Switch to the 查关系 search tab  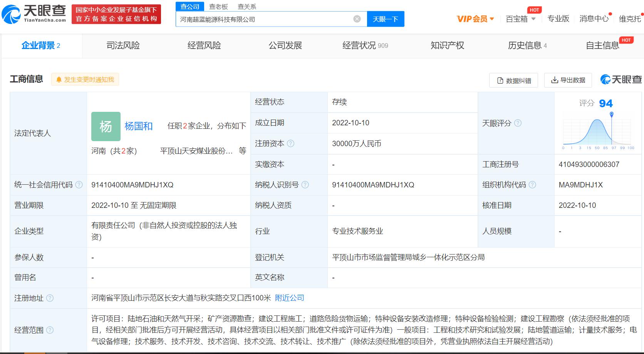pyautogui.click(x=247, y=7)
